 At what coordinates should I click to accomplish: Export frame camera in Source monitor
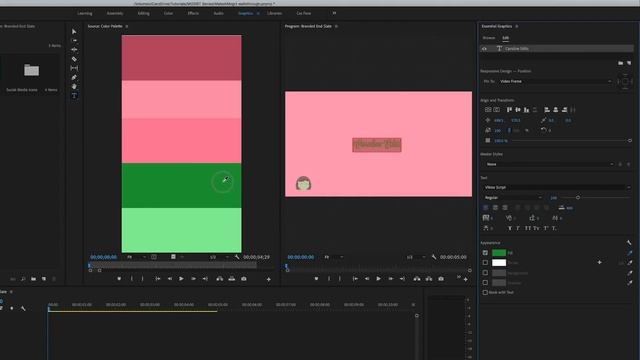(x=244, y=279)
